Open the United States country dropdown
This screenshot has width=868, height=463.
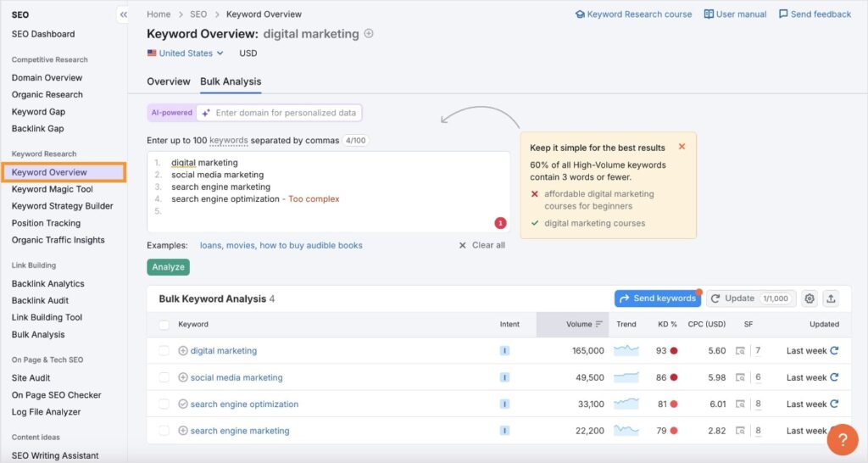click(x=186, y=53)
